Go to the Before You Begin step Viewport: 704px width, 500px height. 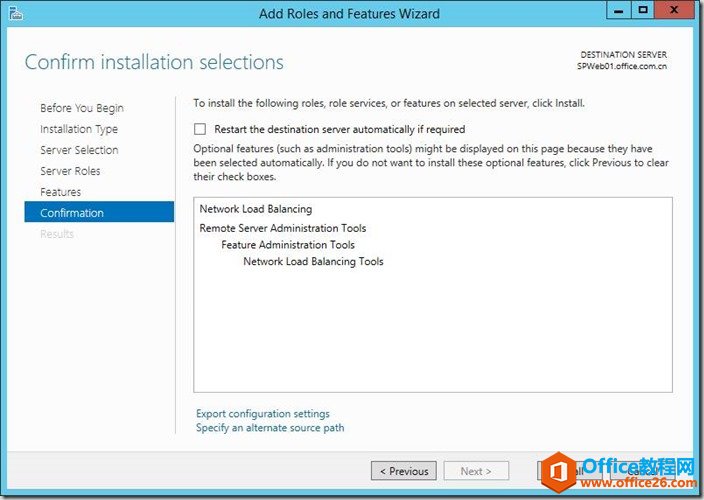click(x=82, y=108)
